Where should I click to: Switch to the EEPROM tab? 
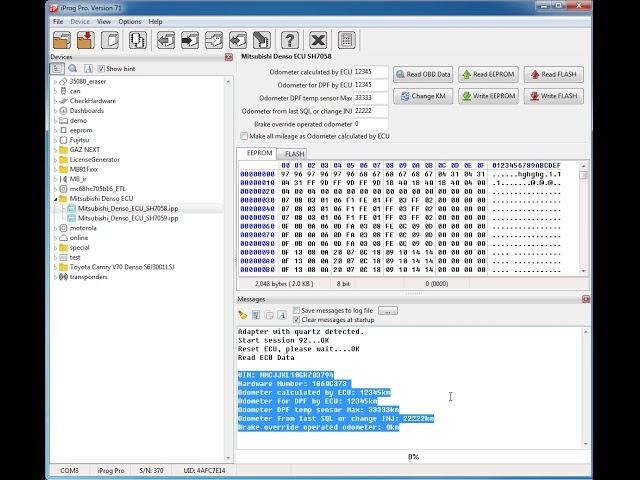pyautogui.click(x=259, y=153)
